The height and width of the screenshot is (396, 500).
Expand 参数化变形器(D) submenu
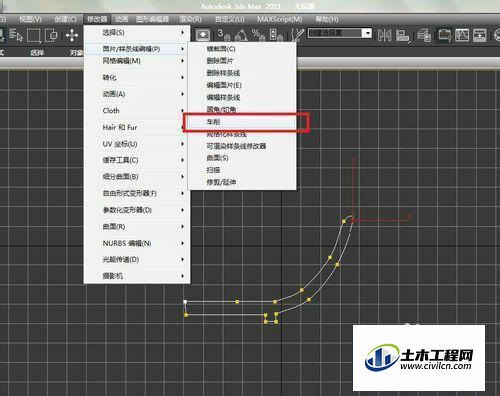[x=137, y=210]
